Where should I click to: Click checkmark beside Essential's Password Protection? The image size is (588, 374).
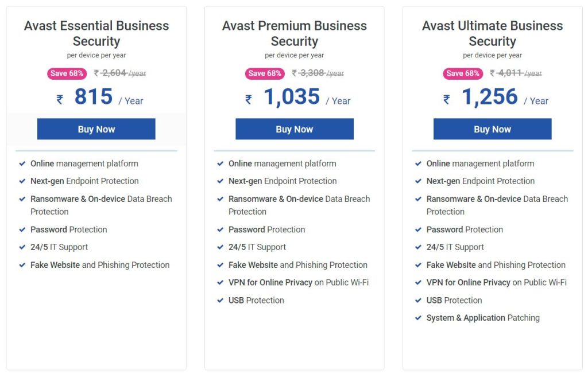(22, 229)
